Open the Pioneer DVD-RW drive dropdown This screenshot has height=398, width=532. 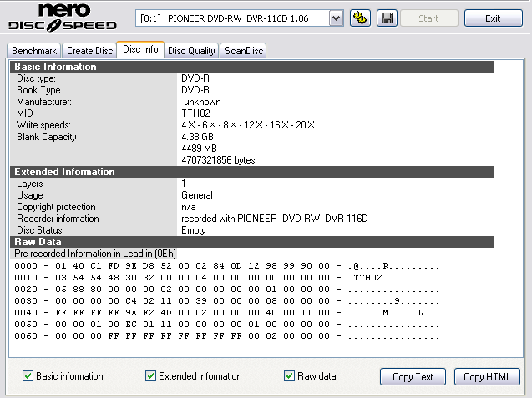click(x=336, y=18)
